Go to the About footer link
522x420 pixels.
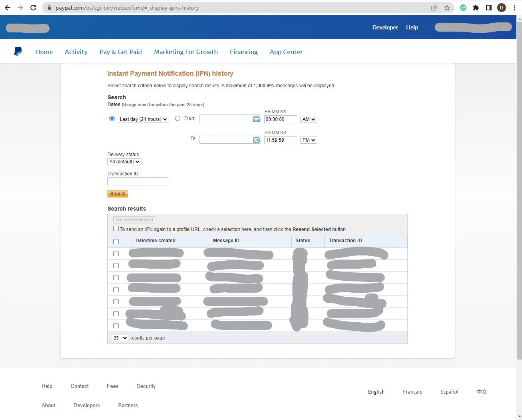click(48, 405)
